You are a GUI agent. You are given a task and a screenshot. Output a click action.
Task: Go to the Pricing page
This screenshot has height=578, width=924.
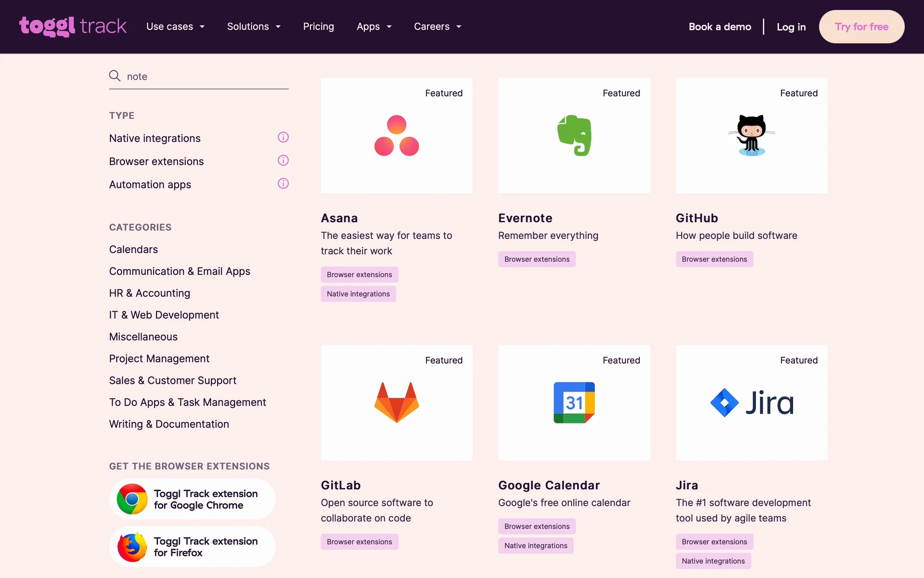(x=318, y=26)
